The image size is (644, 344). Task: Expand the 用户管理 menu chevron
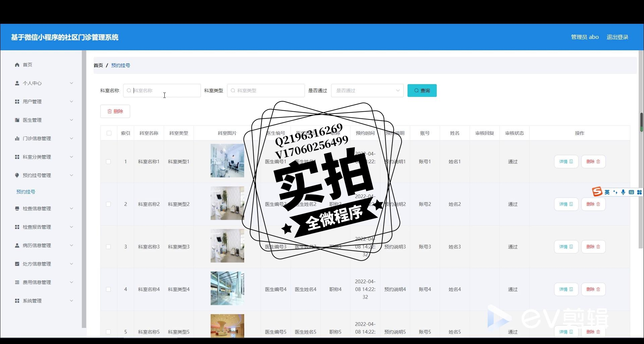71,102
